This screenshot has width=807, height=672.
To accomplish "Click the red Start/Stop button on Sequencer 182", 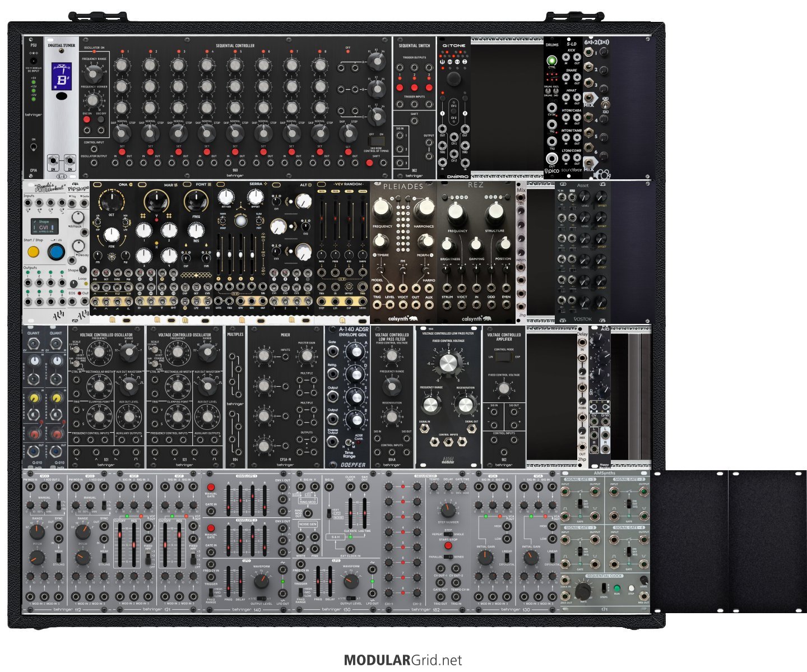I will click(x=448, y=545).
